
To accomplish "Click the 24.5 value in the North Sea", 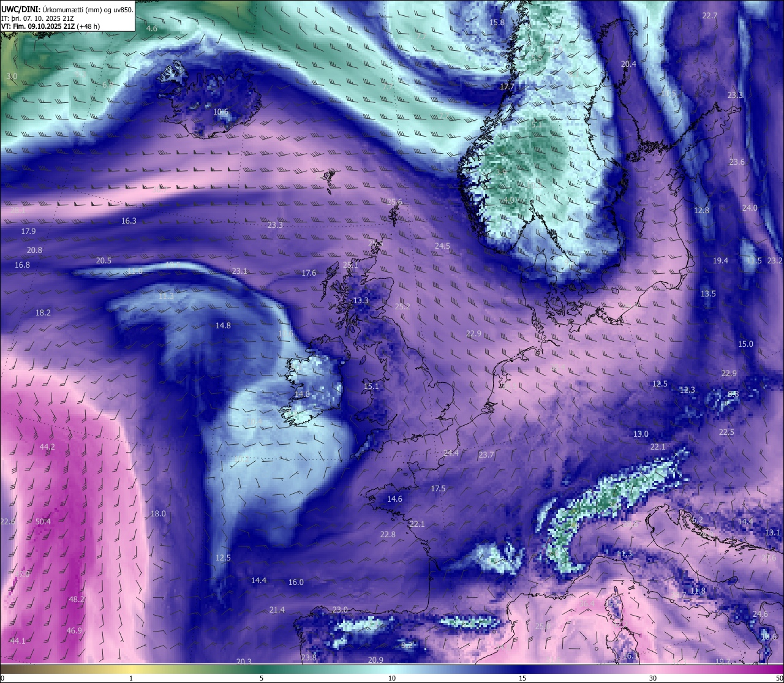I will click(442, 246).
